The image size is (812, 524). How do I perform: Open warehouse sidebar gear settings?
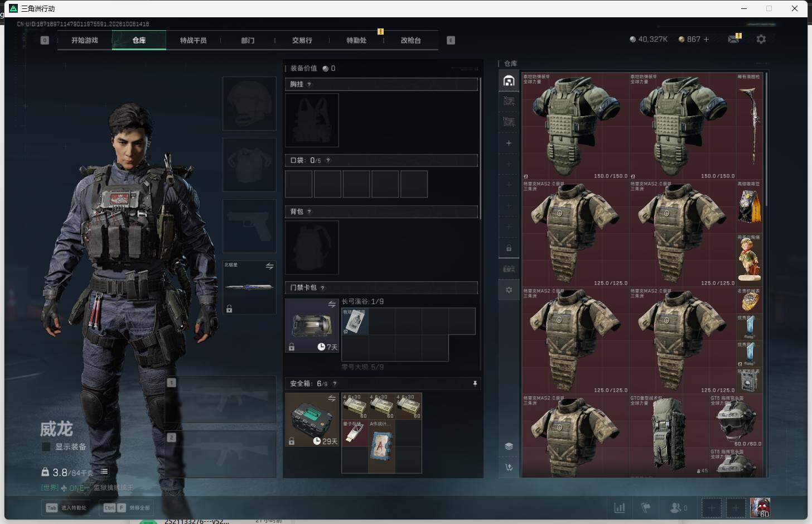pyautogui.click(x=509, y=290)
